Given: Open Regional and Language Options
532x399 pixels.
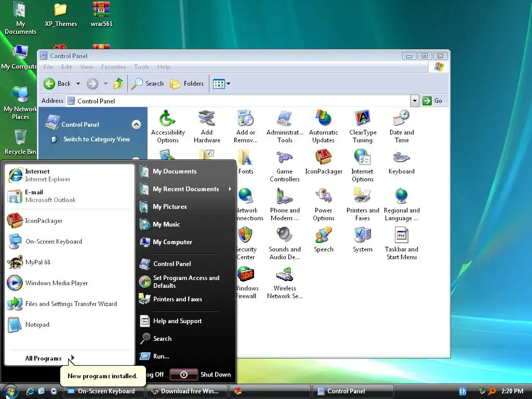Looking at the screenshot, I should (402, 205).
